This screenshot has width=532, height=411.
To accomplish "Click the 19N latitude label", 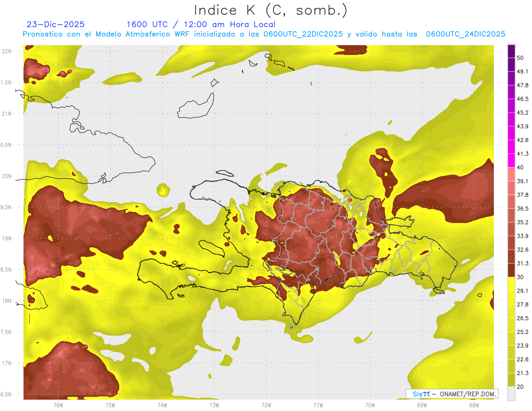I will coord(7,238).
